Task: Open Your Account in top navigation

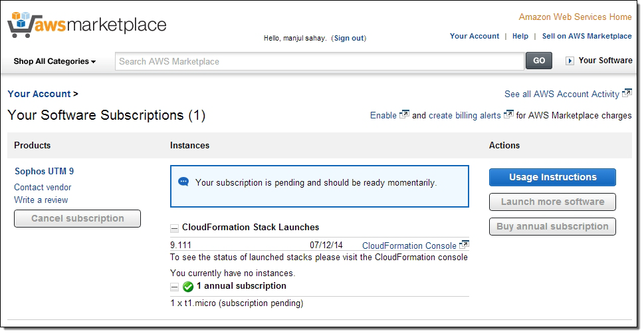Action: pos(474,36)
